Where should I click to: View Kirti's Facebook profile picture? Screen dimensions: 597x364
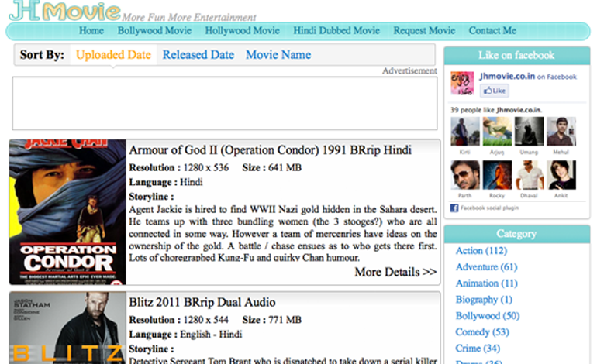(x=465, y=131)
